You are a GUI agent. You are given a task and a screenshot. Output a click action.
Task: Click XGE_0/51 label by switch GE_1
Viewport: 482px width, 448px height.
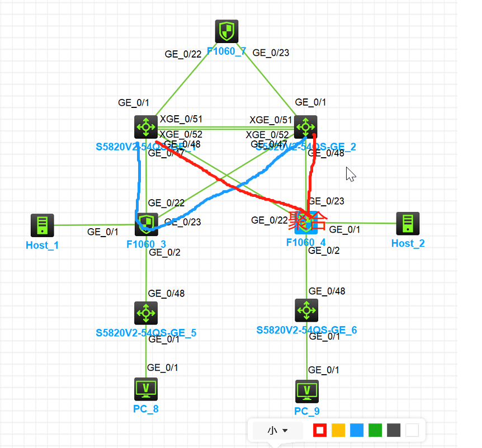(x=181, y=119)
